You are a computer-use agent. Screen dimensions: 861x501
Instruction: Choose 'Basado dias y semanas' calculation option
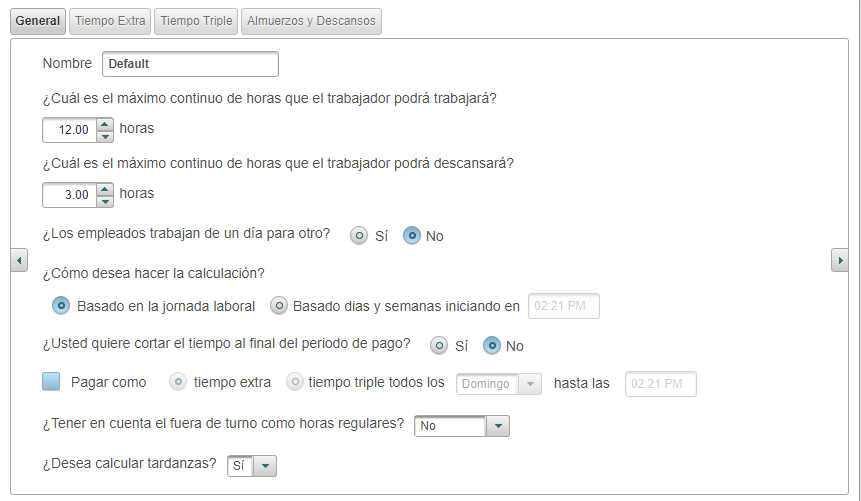coord(280,306)
